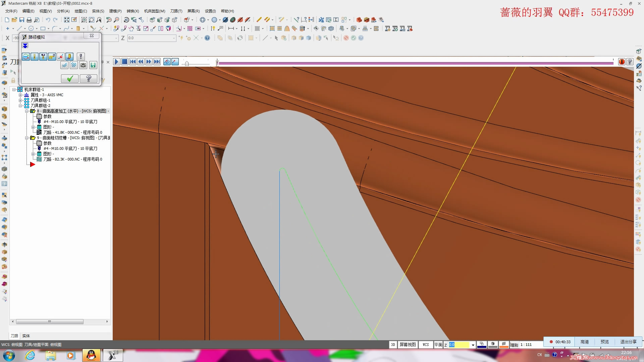
Task: Click the green check OK button in 路径模拟 dialog
Action: pos(70,78)
